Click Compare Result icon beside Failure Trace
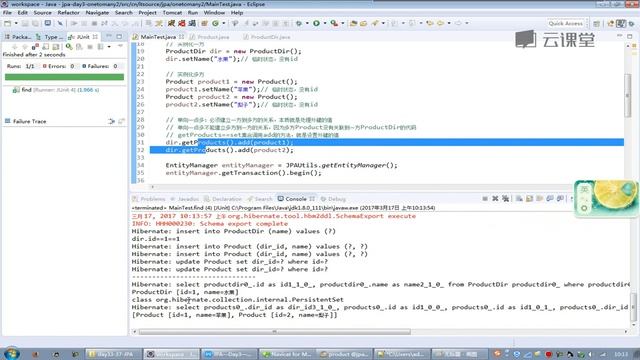Viewport: 640px width, 360px height. [x=121, y=121]
